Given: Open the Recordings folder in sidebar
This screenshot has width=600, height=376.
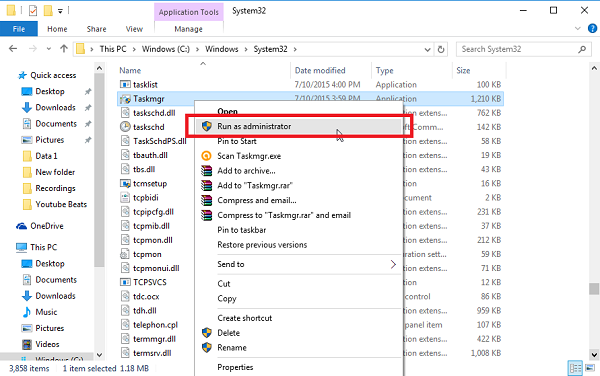Looking at the screenshot, I should click(x=55, y=188).
